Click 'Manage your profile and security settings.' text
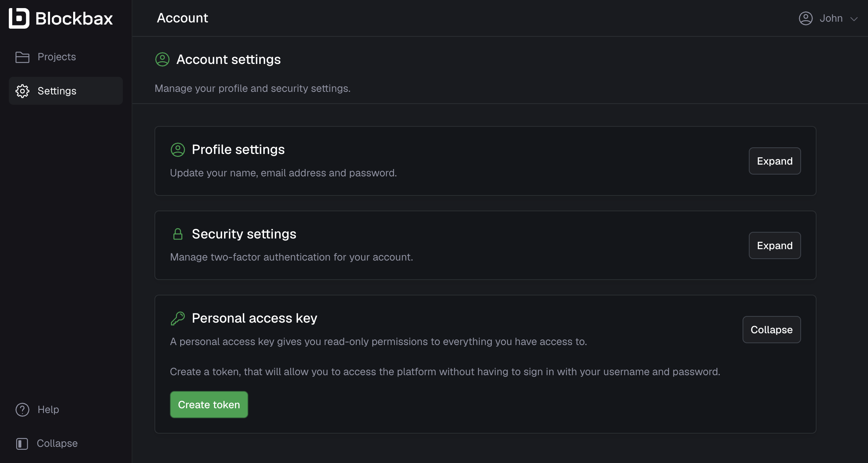 253,89
